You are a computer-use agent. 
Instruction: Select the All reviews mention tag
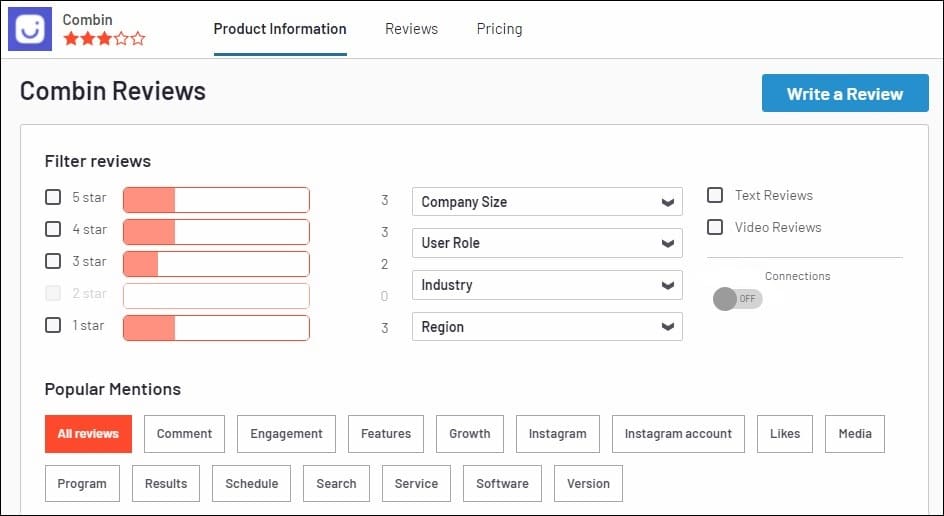88,434
